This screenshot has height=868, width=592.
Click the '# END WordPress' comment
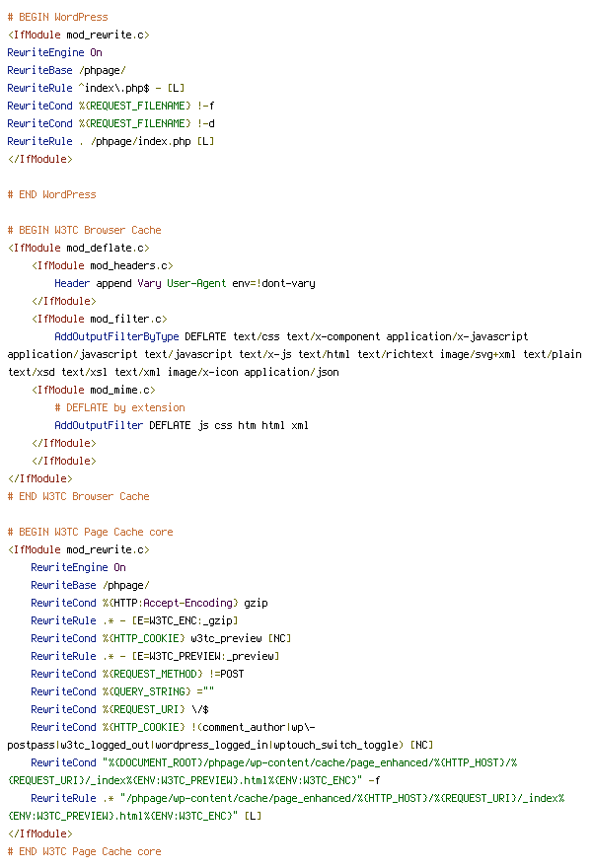point(52,195)
